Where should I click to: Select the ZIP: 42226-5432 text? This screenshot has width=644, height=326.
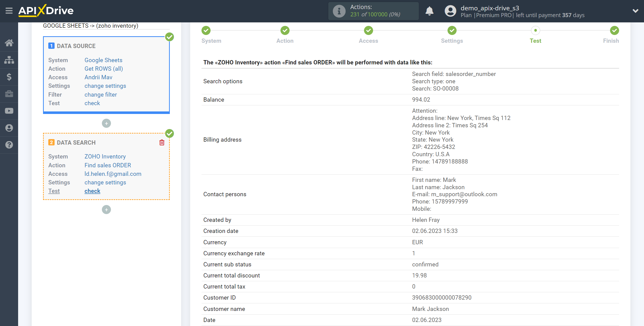pos(433,147)
